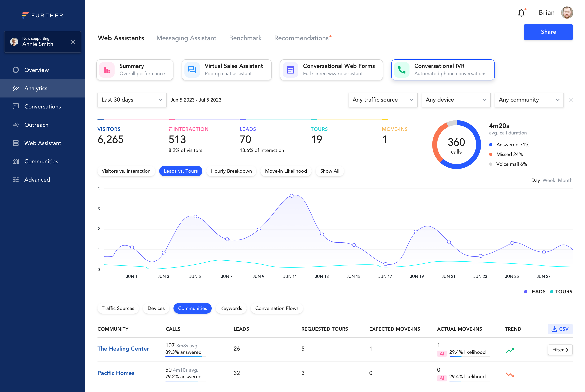Image resolution: width=585 pixels, height=392 pixels.
Task: Open the Any traffic source dropdown
Action: [383, 100]
